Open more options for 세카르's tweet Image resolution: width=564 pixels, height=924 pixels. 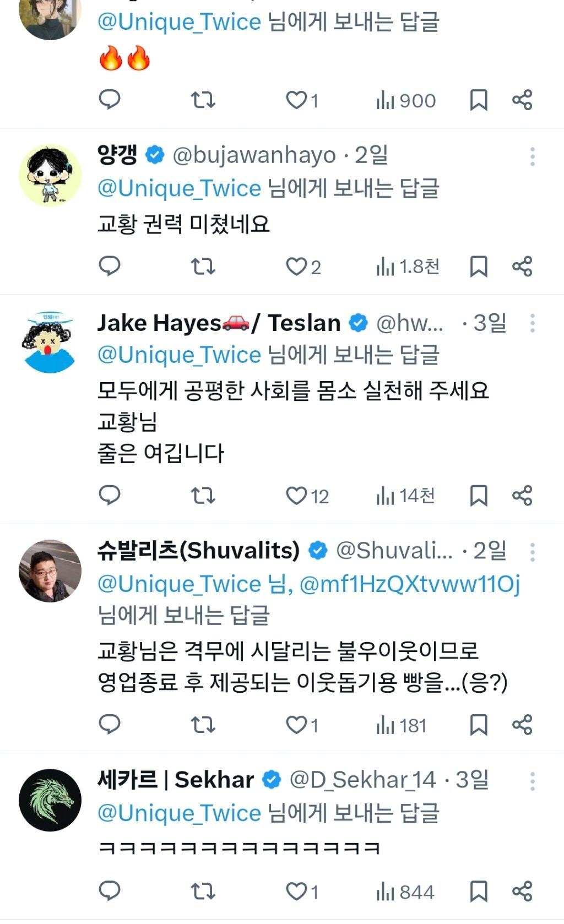[532, 781]
